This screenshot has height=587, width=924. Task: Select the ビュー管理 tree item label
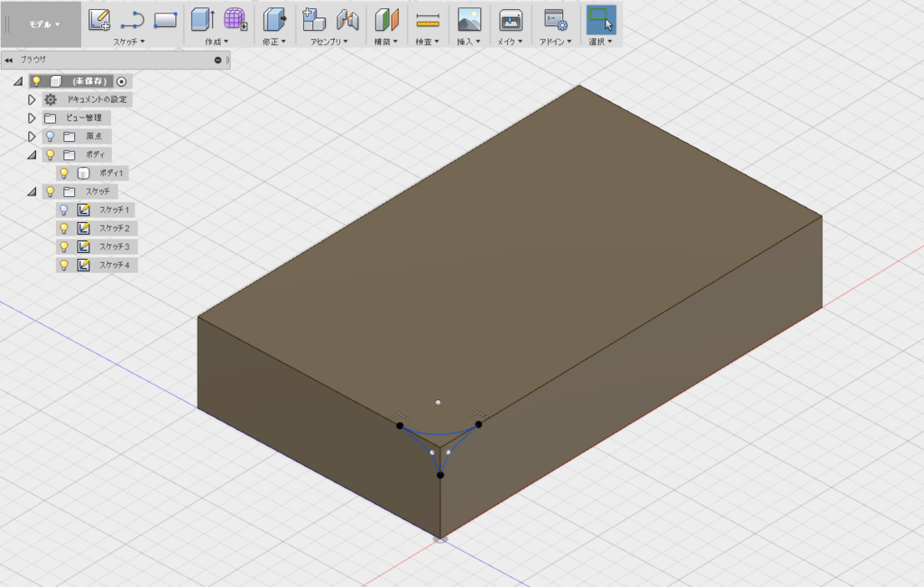coord(84,118)
